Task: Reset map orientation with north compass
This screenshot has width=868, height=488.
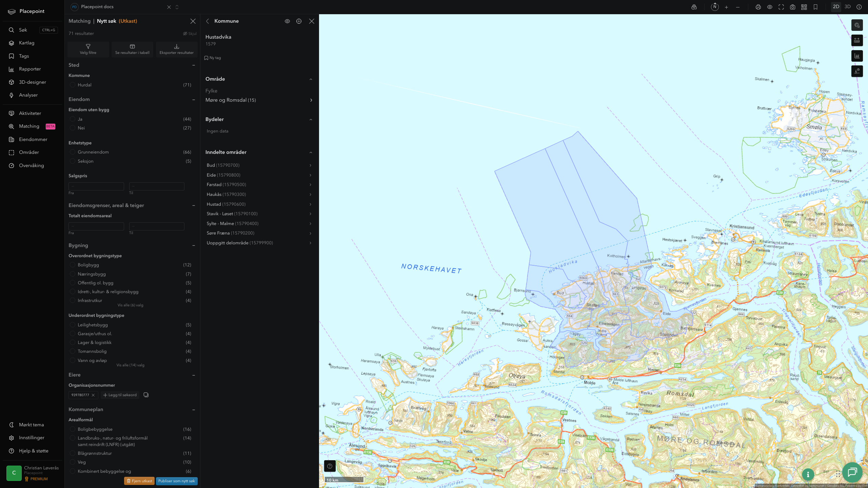Action: pyautogui.click(x=715, y=7)
